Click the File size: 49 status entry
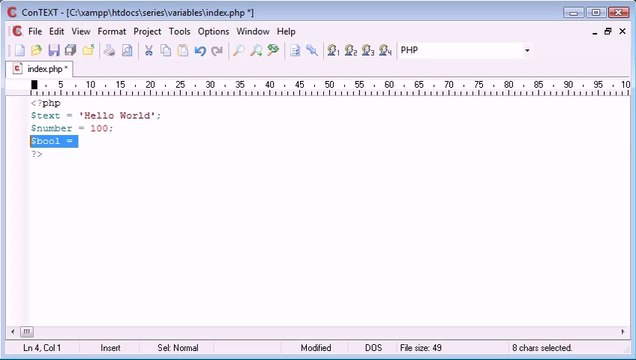 pos(421,348)
